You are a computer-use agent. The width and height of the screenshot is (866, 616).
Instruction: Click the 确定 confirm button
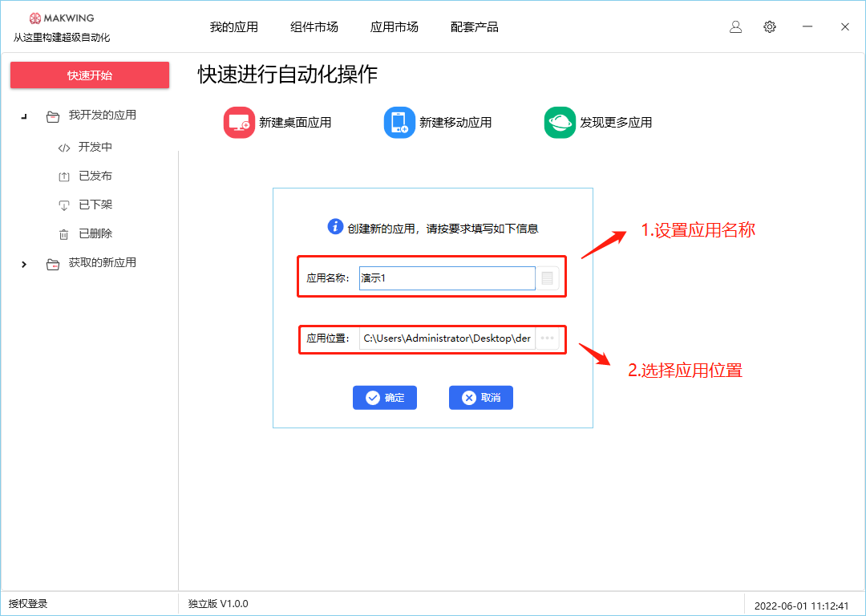[x=385, y=398]
